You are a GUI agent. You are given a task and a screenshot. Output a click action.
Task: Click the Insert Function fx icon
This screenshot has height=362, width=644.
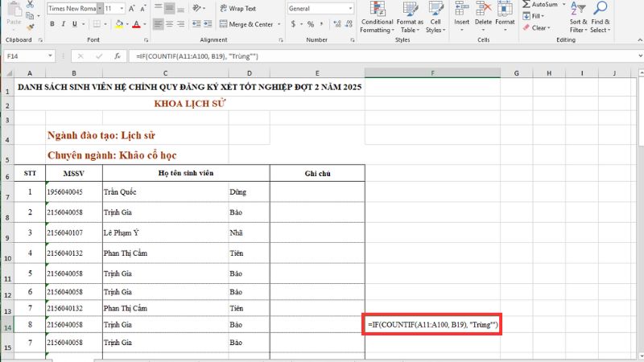117,56
